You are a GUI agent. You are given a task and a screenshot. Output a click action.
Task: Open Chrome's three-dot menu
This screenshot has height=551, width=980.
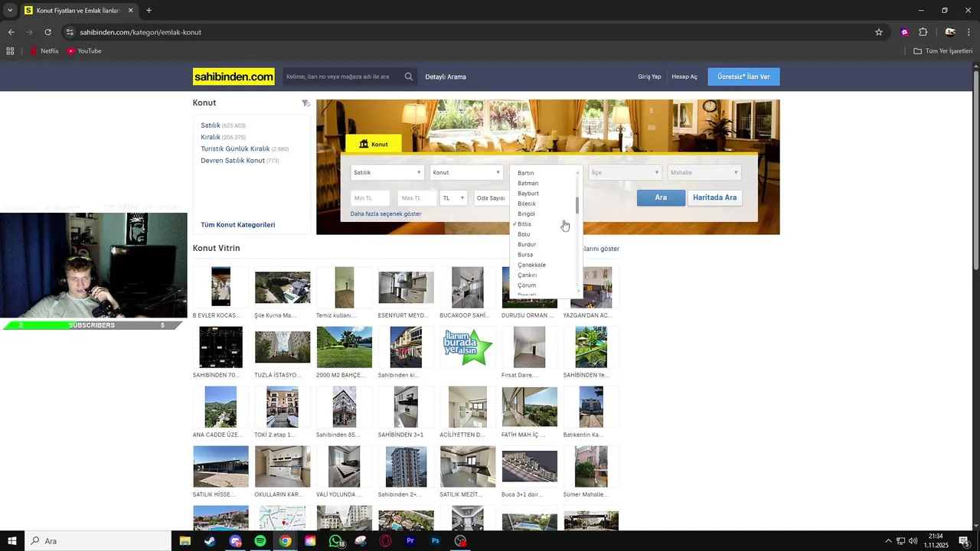pyautogui.click(x=970, y=32)
